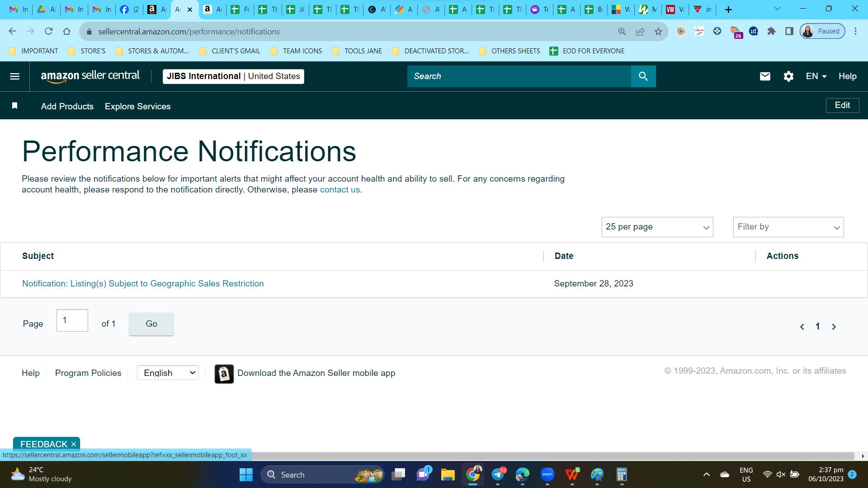The height and width of the screenshot is (488, 868).
Task: Go to browser home page
Action: click(x=67, y=31)
